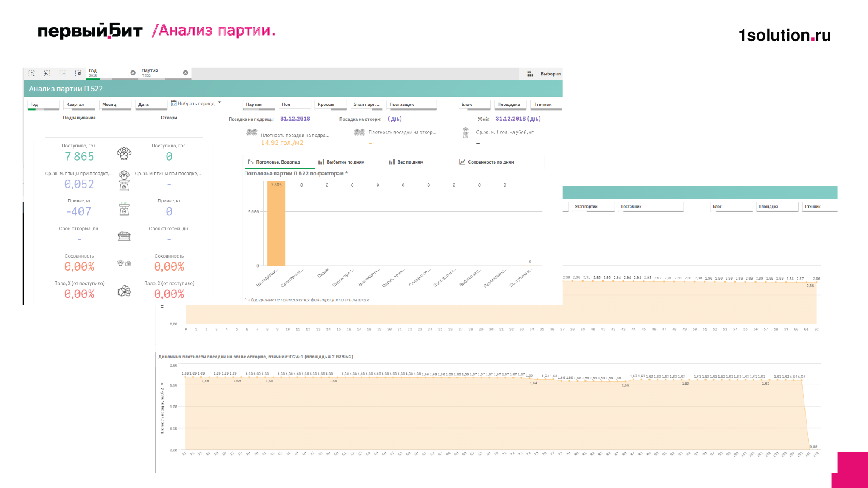Click the clear all selections icon
Screen dimensions: 868x488
78,73
